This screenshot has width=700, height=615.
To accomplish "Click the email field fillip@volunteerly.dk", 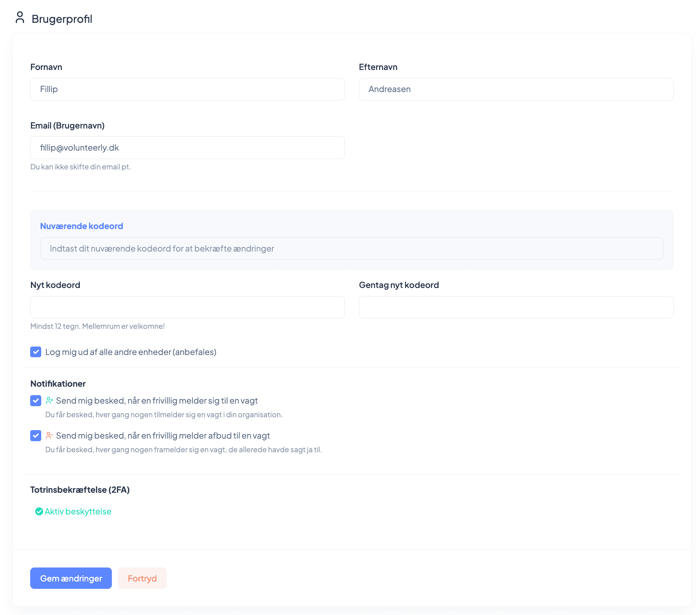I will [187, 148].
